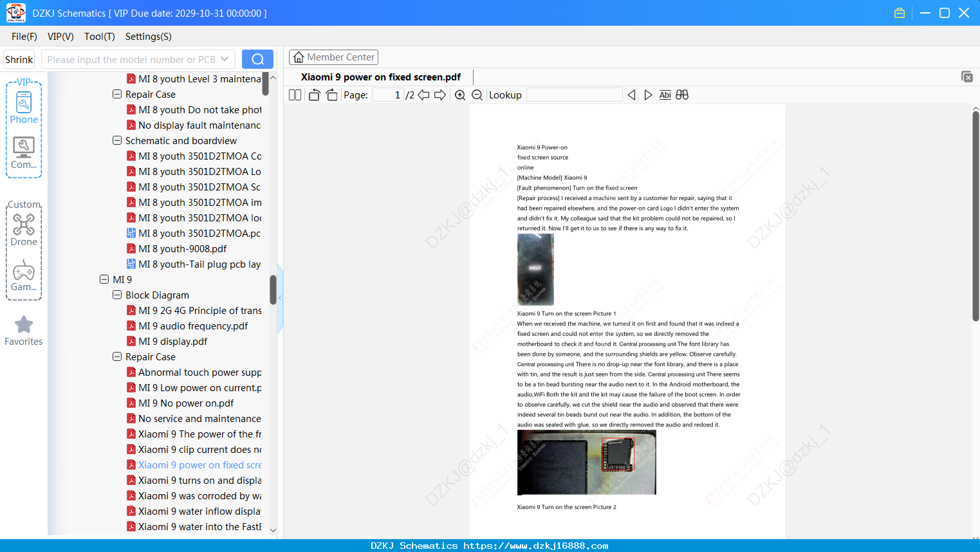
Task: Close the open PDF tab with the X icon
Action: pyautogui.click(x=967, y=77)
